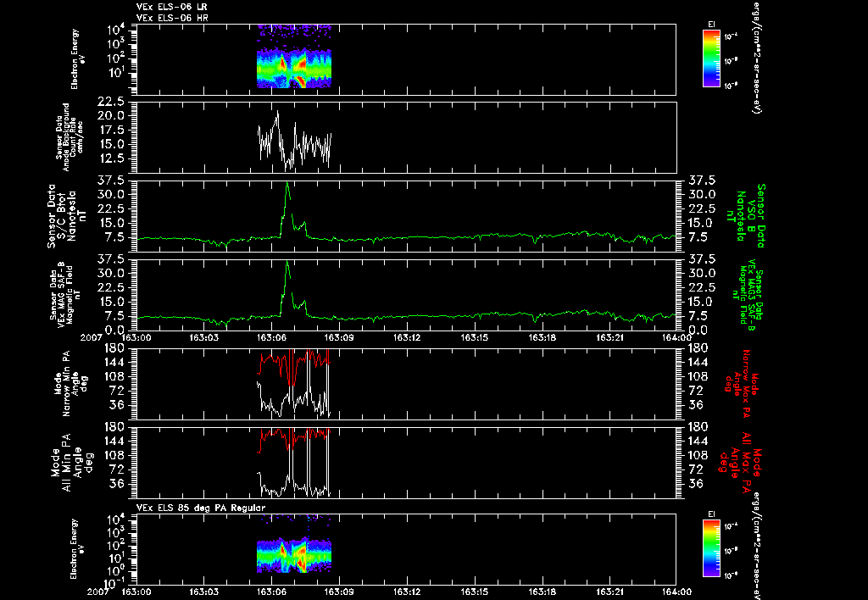
Task: Click the color bar beside the 85 deg PA panel
Action: 711,548
